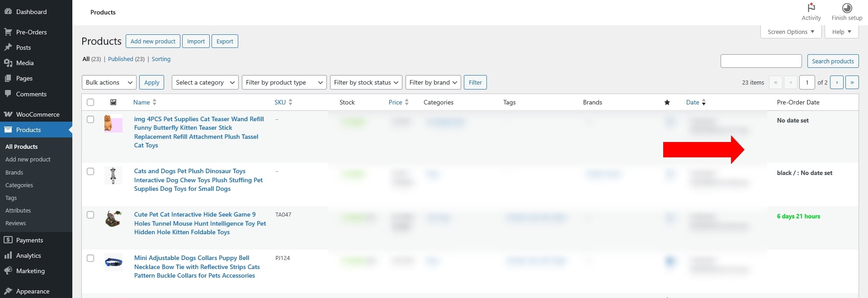Expand the Select a category dropdown
The image size is (868, 298).
pyautogui.click(x=205, y=82)
